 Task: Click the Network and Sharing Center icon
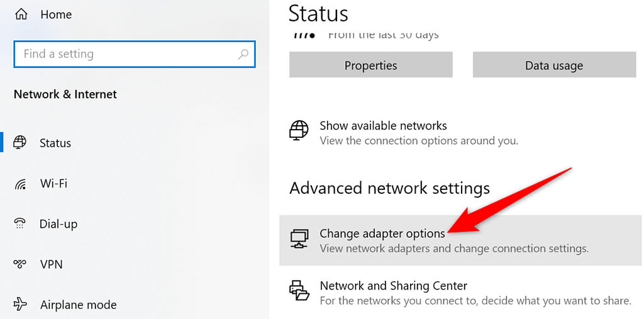coord(299,291)
